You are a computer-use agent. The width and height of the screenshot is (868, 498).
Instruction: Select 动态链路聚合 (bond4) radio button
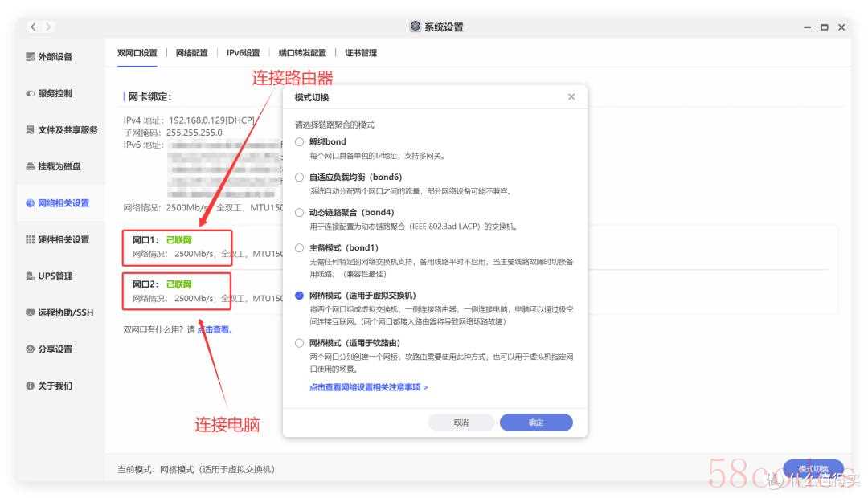pos(300,213)
